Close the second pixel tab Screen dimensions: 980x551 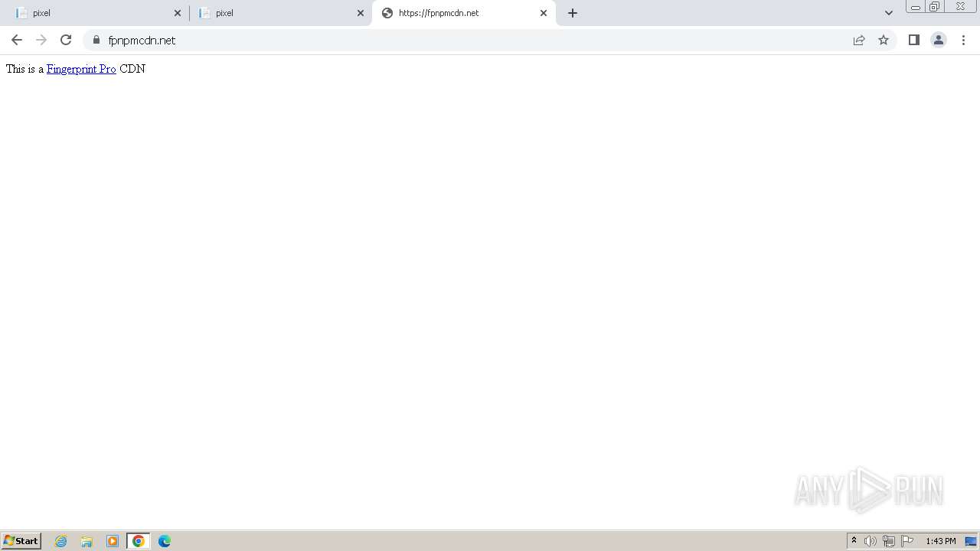pyautogui.click(x=361, y=13)
